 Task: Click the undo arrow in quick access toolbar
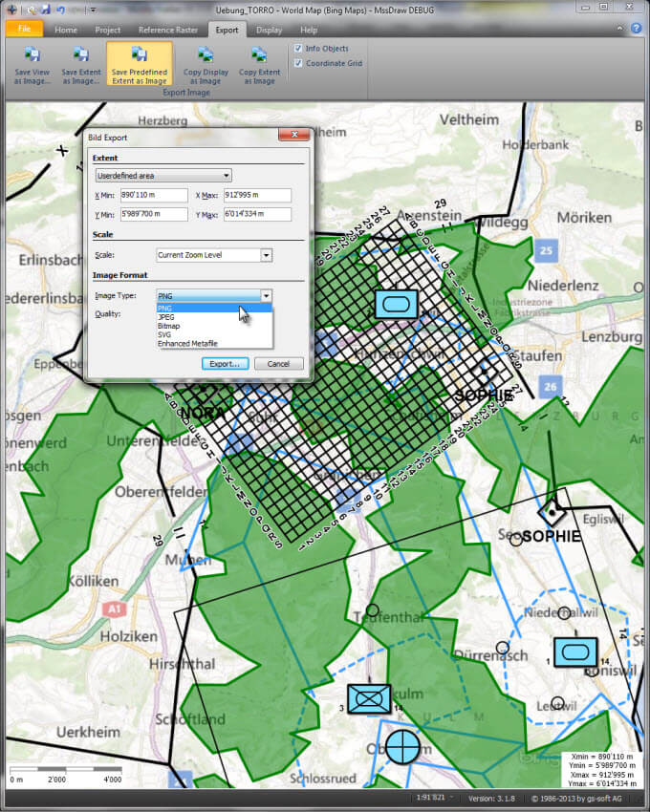pos(61,10)
